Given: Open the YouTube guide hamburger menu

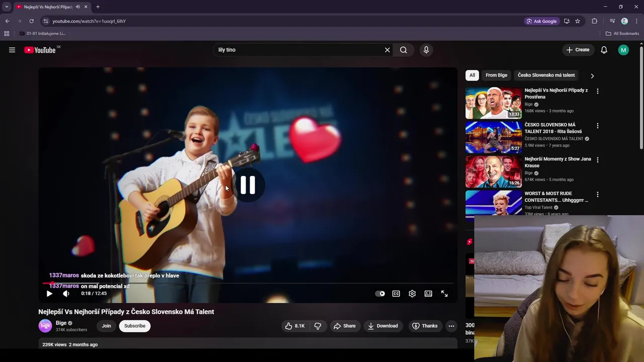Looking at the screenshot, I should point(12,50).
